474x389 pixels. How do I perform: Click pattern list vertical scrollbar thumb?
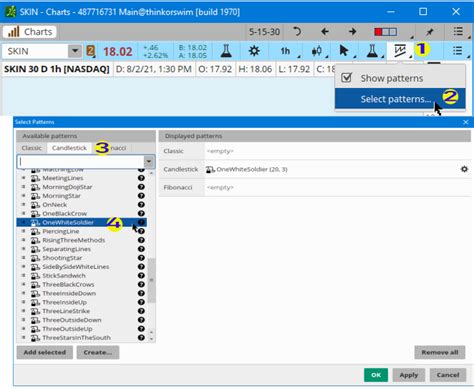[151, 280]
